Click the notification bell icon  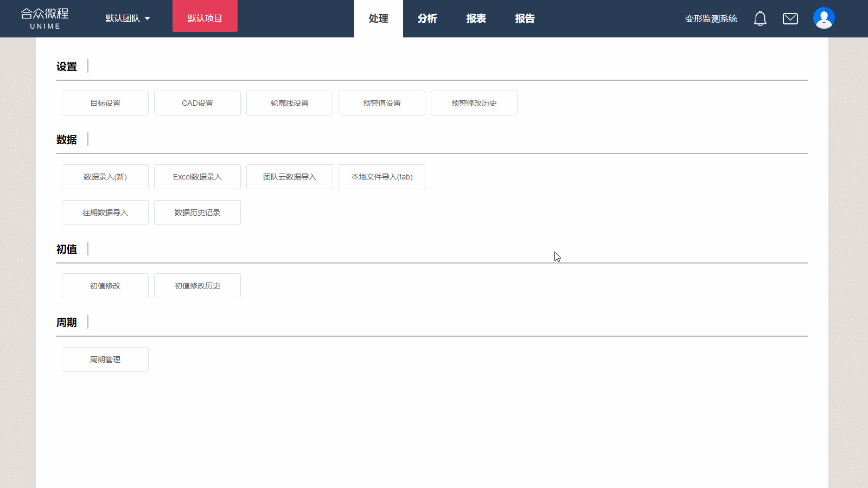coord(760,18)
